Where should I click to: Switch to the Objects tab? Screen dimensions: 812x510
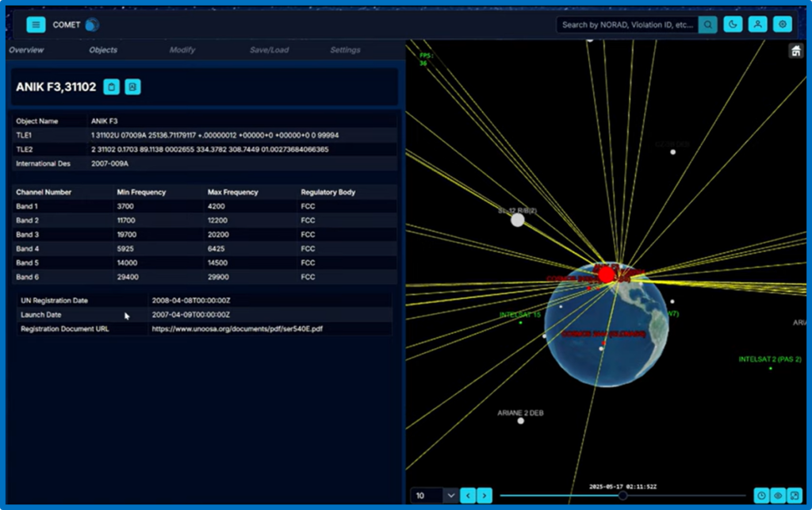103,50
